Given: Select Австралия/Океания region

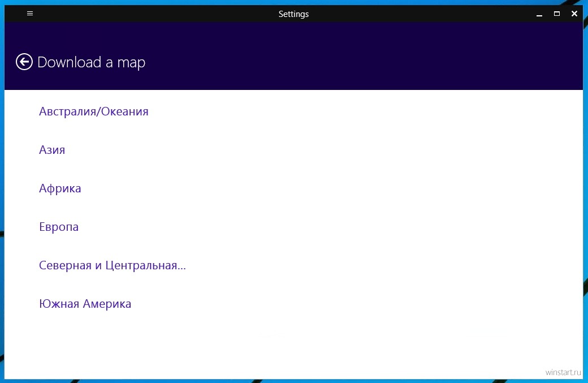Looking at the screenshot, I should tap(94, 111).
